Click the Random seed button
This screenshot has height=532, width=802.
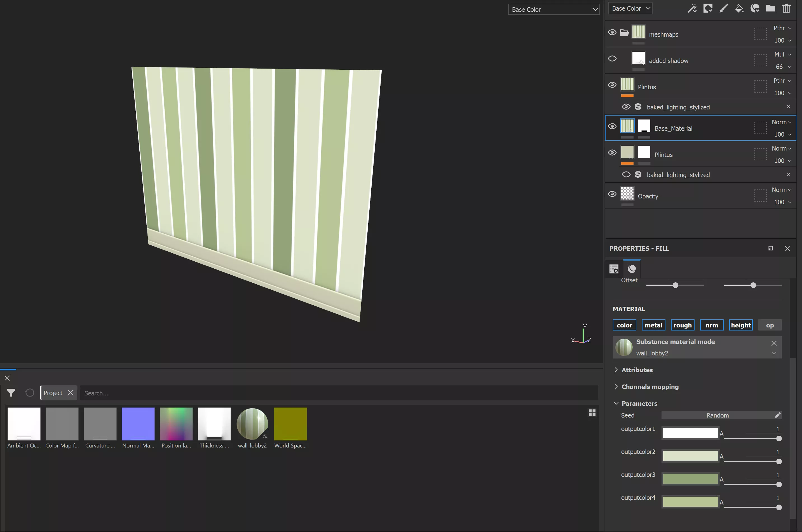click(x=717, y=415)
